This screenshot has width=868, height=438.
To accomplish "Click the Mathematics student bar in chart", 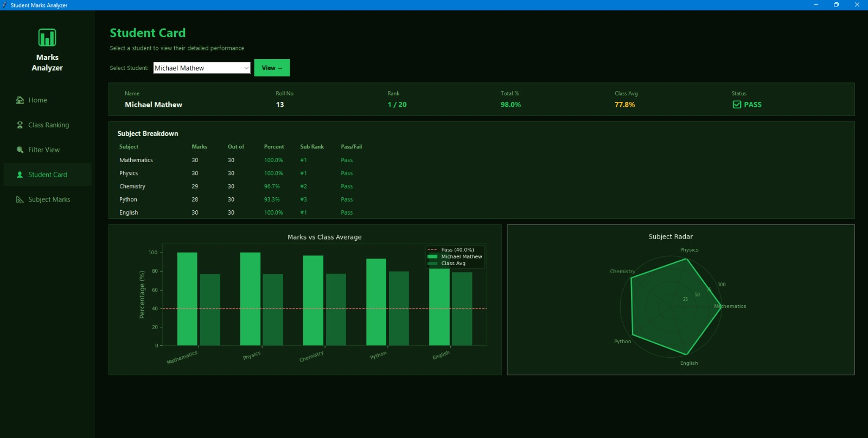I will 187,299.
